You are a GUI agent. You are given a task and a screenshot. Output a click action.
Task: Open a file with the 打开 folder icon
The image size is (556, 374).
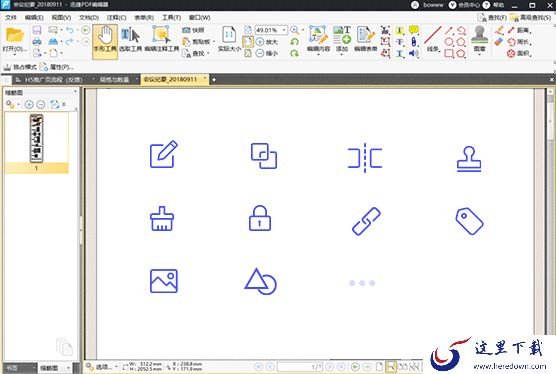coord(14,39)
